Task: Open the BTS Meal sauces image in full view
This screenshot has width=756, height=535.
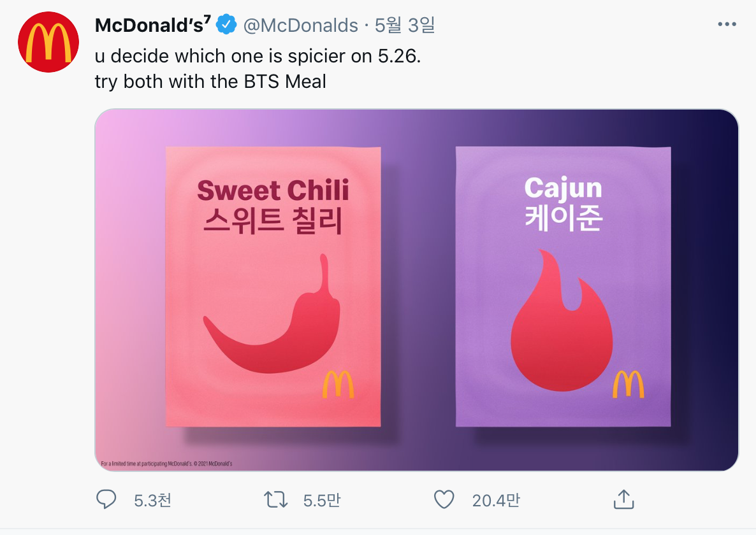Action: click(x=418, y=290)
